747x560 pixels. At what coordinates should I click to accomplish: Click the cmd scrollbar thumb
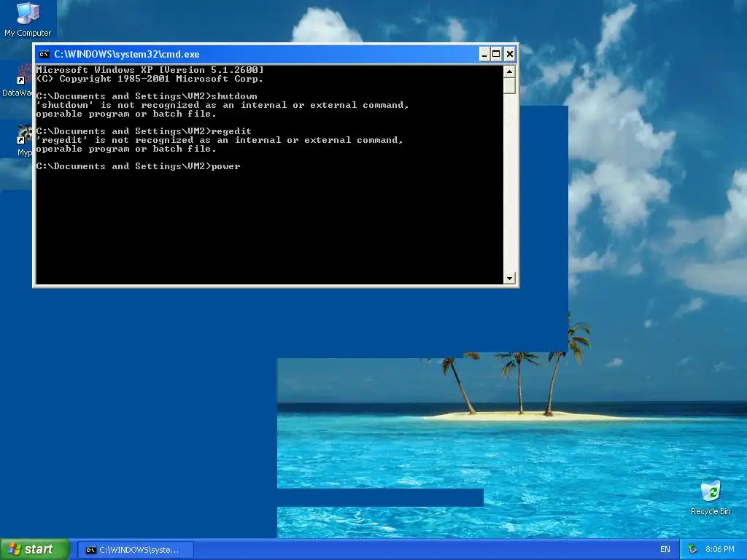click(x=509, y=86)
